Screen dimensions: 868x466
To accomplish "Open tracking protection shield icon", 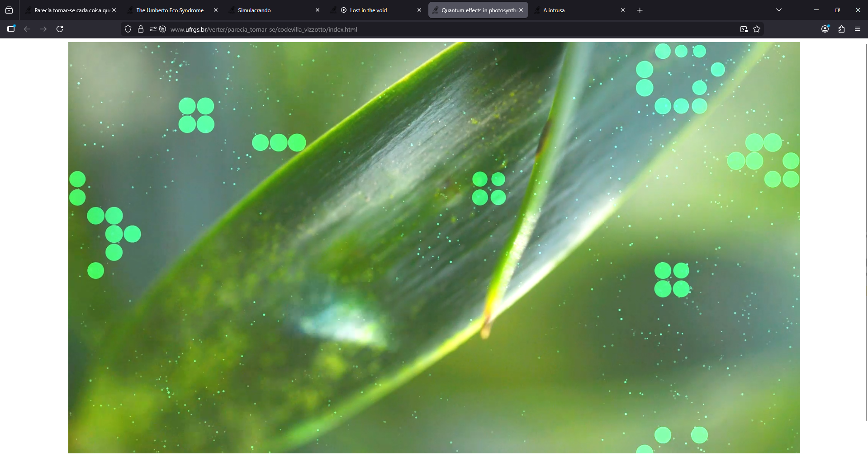I will click(128, 29).
